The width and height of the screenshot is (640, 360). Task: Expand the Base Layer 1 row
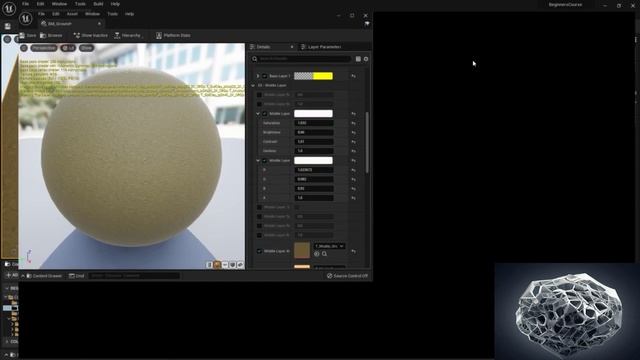point(258,76)
